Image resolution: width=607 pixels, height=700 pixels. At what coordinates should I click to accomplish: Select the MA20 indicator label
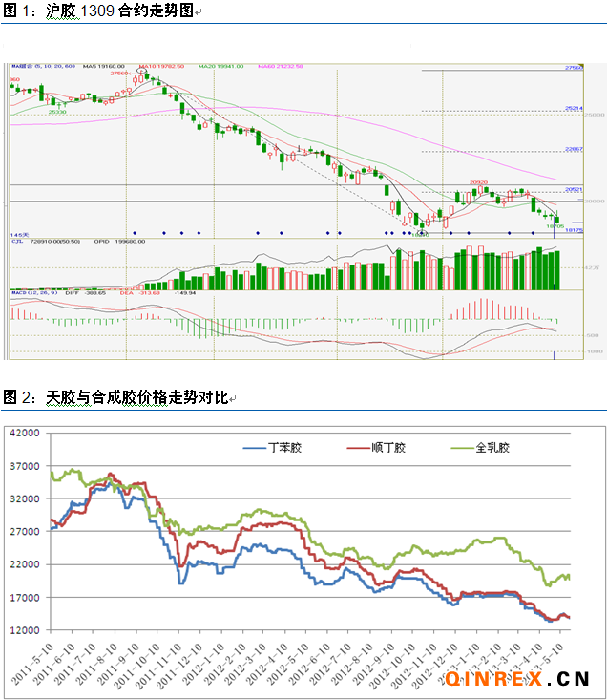point(222,67)
